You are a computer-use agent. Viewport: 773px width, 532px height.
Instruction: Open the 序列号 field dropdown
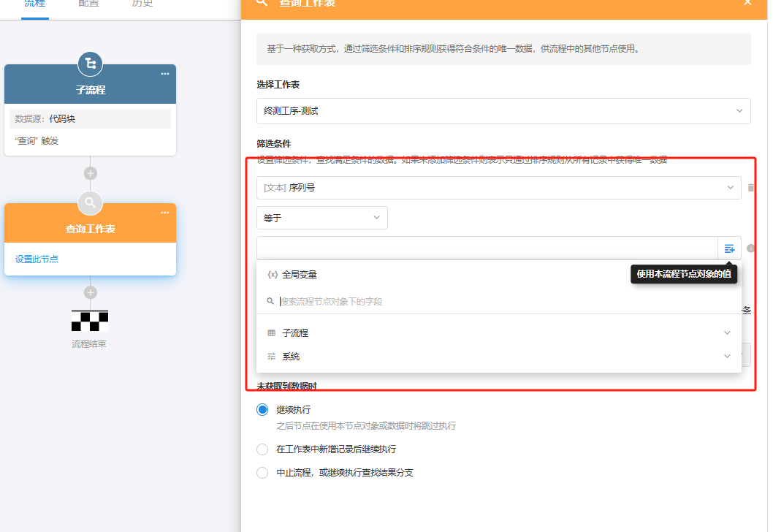(498, 188)
